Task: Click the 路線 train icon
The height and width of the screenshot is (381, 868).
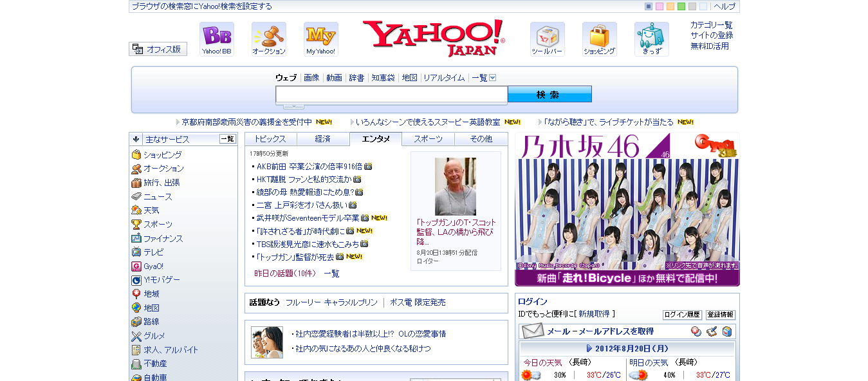Action: [136, 322]
